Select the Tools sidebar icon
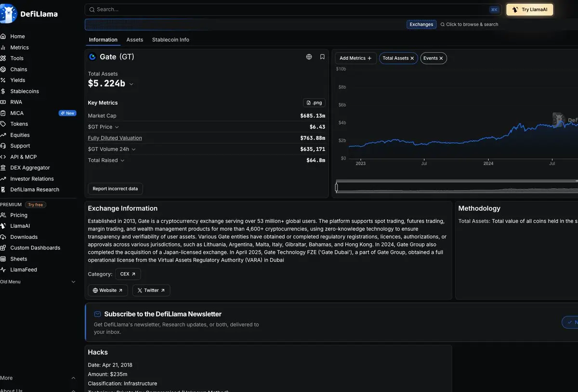578x392 pixels. (x=3, y=58)
